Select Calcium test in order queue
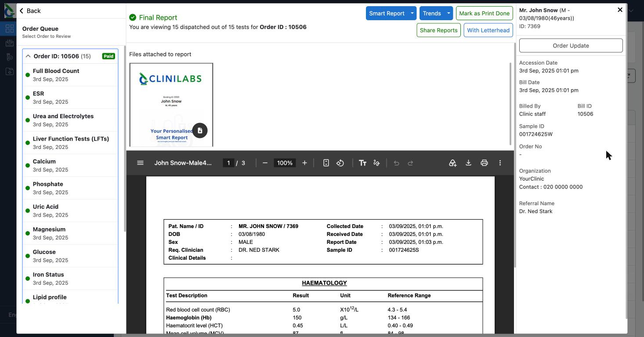 [70, 165]
